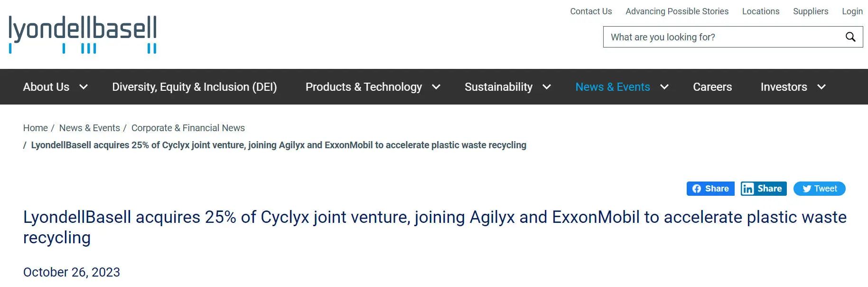
Task: Expand the Sustainability menu chevron
Action: pyautogui.click(x=547, y=87)
